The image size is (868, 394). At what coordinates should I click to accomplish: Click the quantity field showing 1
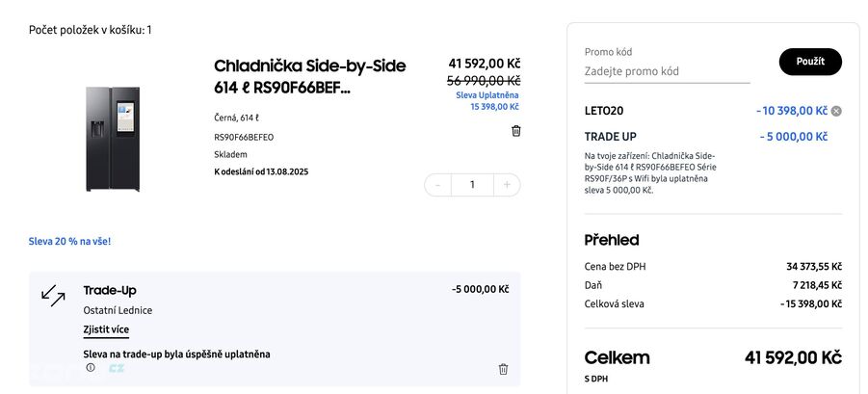[x=472, y=184]
